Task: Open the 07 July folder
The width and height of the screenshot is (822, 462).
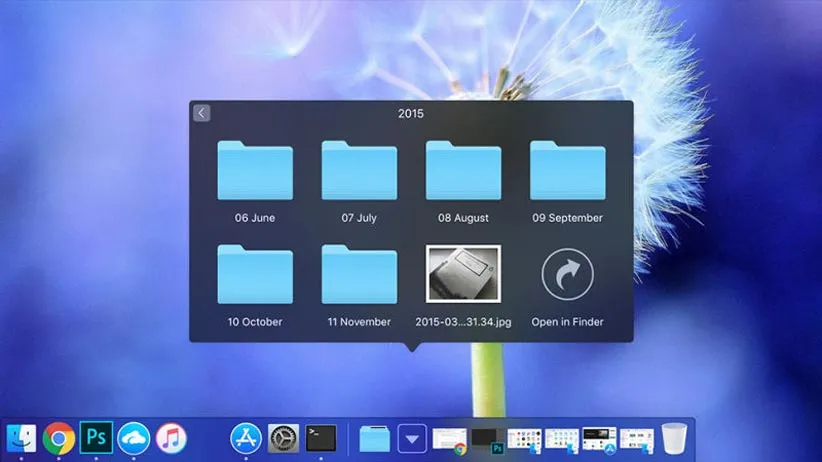Action: point(359,172)
